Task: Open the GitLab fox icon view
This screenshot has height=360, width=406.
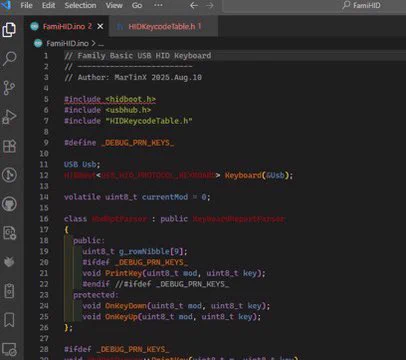Action: [x=9, y=262]
